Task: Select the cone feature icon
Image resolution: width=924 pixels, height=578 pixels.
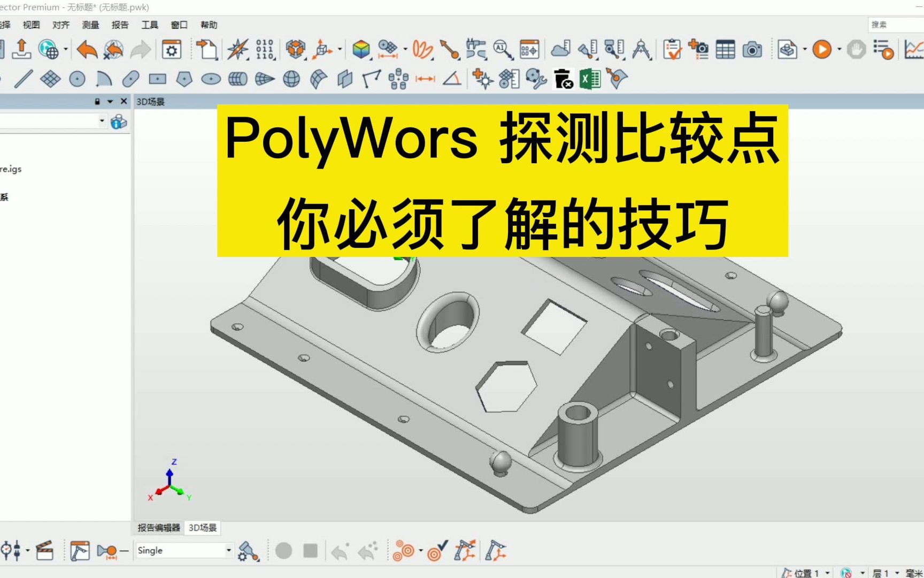Action: 265,79
